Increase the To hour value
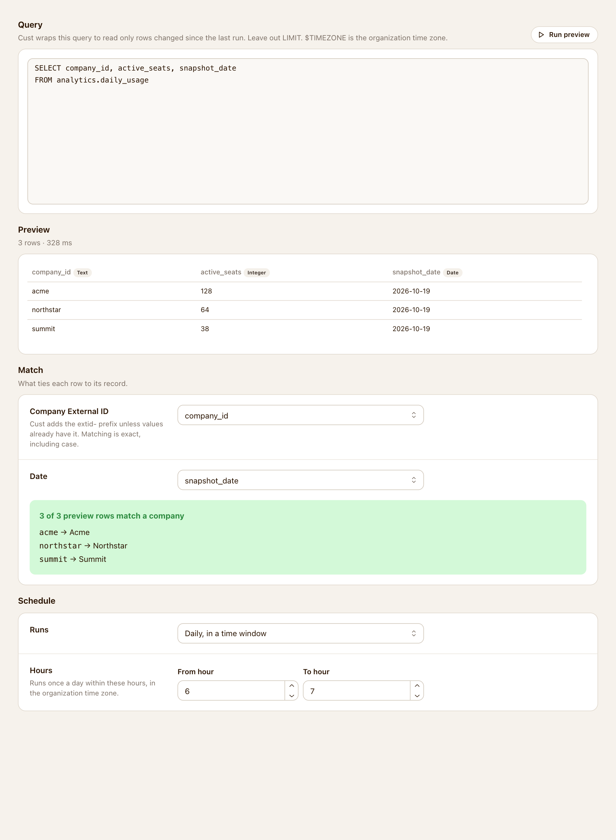 (x=417, y=686)
